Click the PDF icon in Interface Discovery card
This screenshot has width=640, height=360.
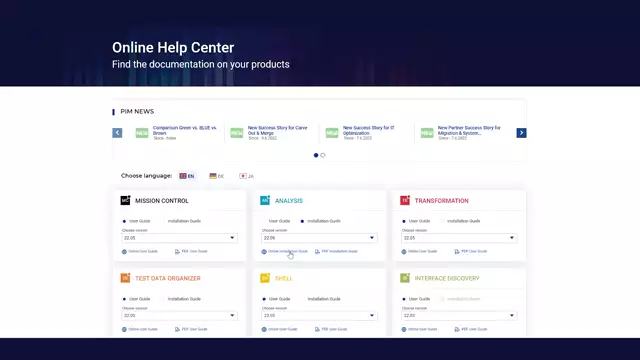457,329
